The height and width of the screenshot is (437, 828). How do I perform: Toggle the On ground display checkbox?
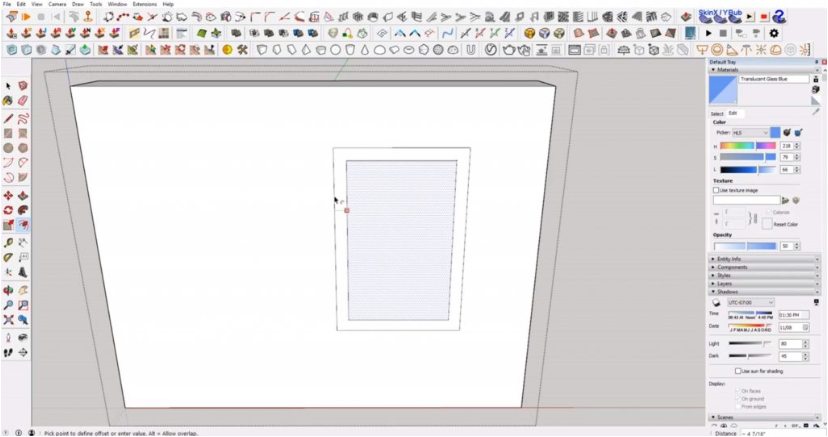tap(738, 399)
